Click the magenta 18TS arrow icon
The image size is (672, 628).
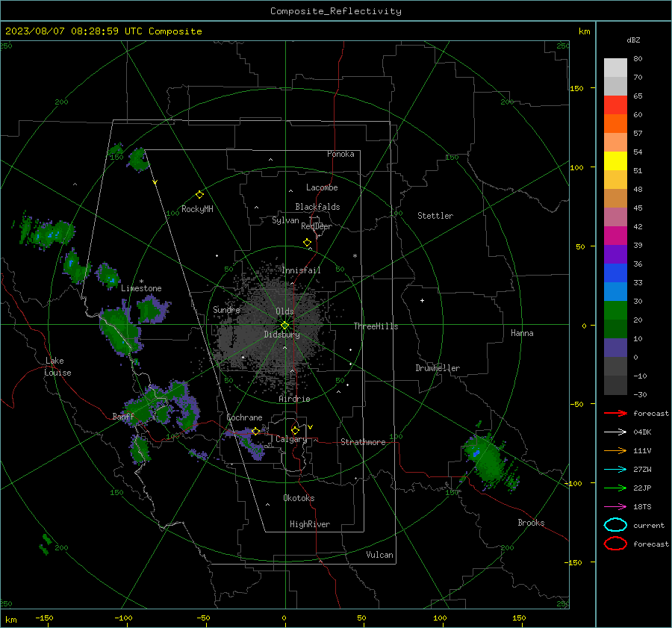pos(615,507)
